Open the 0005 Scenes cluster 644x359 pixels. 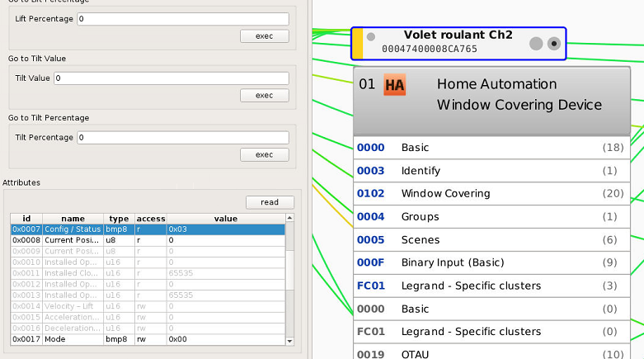pyautogui.click(x=491, y=239)
